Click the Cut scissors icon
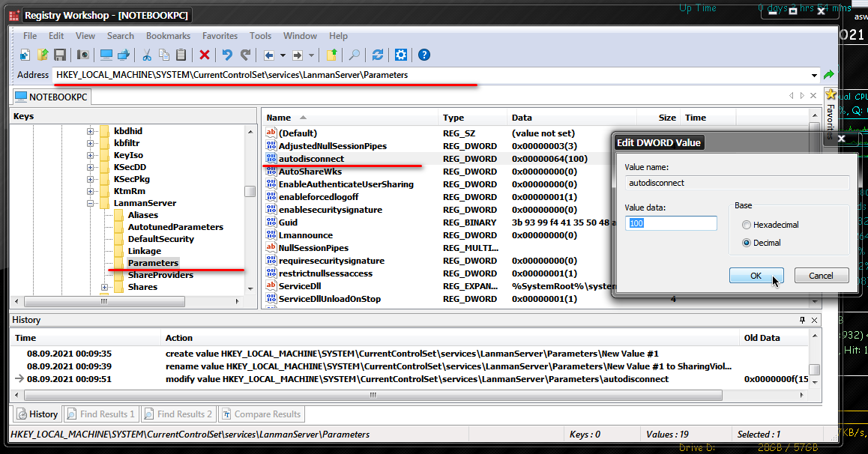The image size is (868, 454). coord(147,55)
